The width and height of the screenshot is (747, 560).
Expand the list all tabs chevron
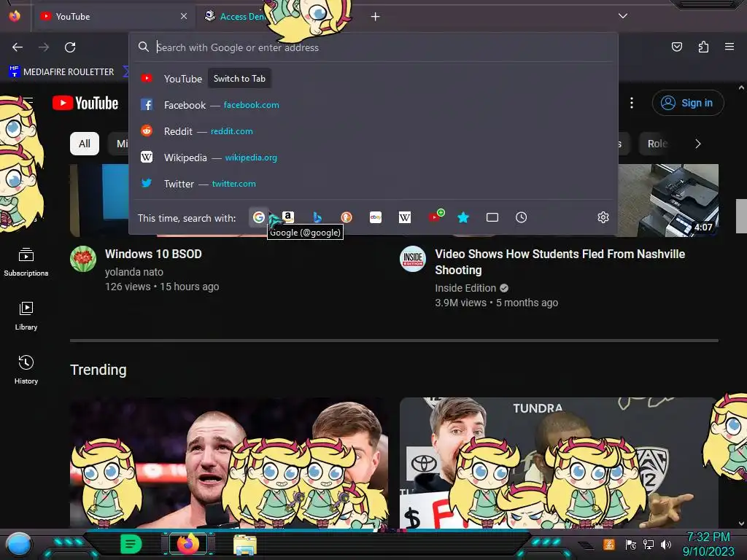click(623, 16)
